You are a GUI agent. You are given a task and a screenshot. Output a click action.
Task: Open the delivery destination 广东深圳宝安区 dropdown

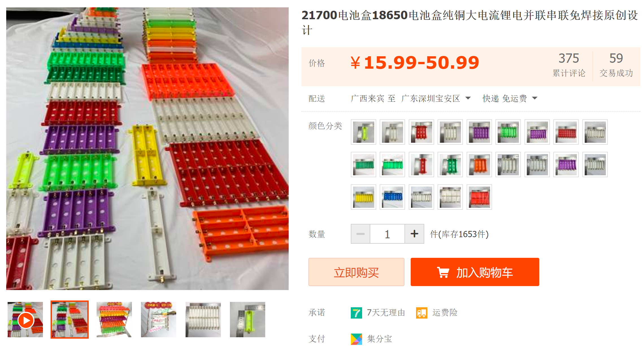click(436, 98)
